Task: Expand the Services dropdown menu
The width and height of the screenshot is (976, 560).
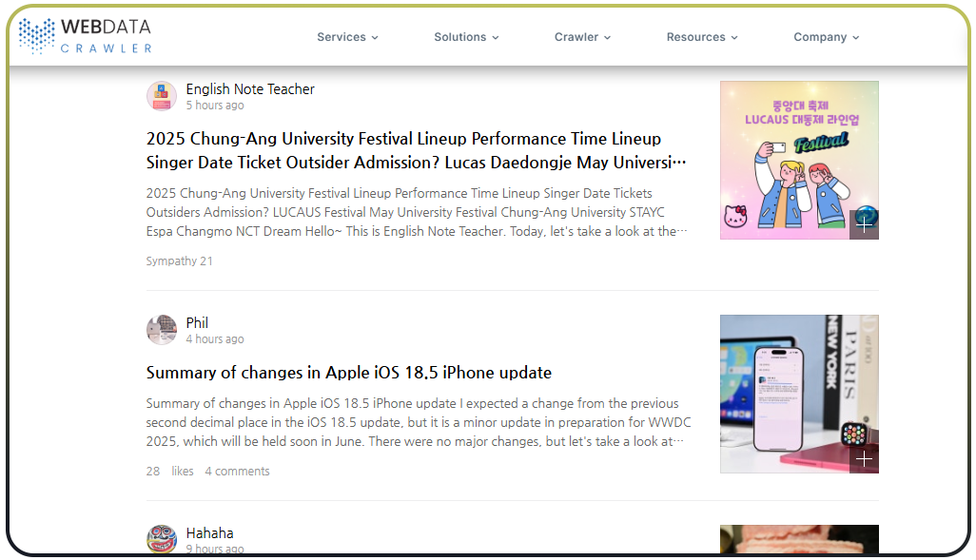Action: pos(347,37)
